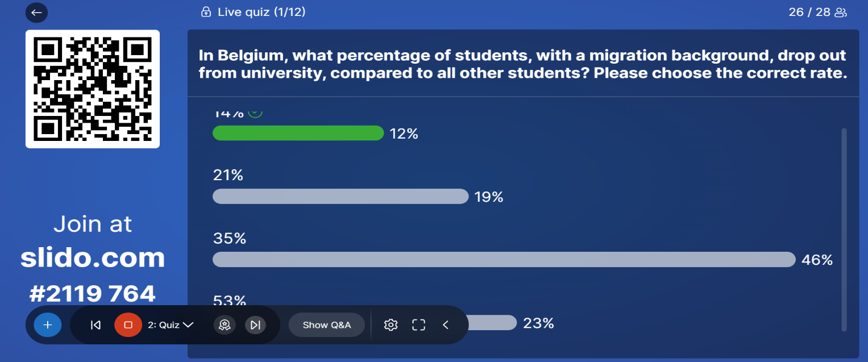
Task: Click the slido.com join link text
Action: 93,258
